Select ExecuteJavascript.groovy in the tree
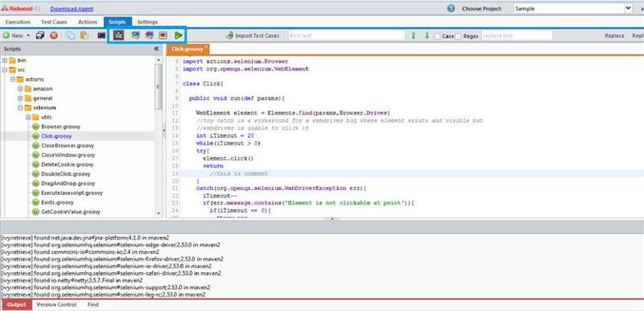The height and width of the screenshot is (311, 644). click(x=72, y=193)
